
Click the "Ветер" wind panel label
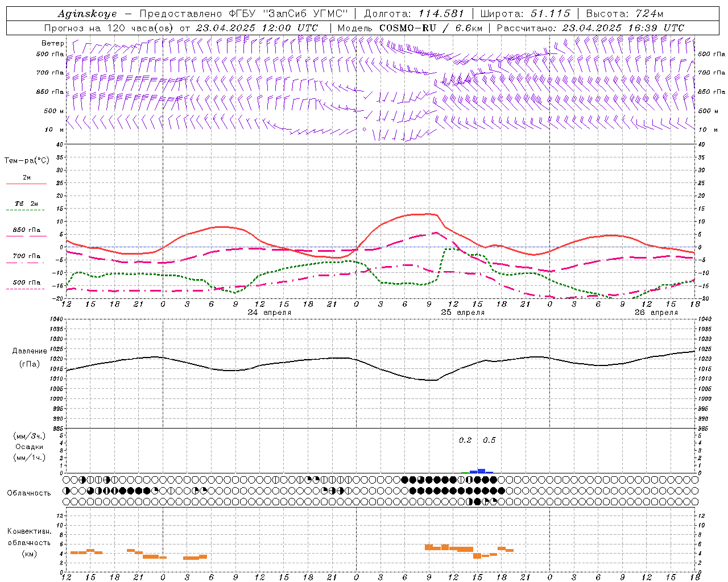coord(52,43)
